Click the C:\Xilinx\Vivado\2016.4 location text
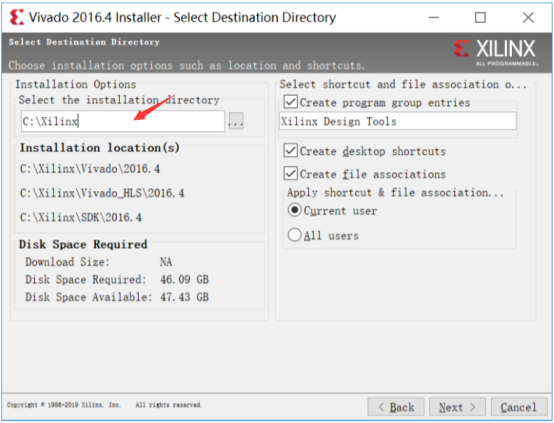Screen dimensions: 554x423 point(90,169)
